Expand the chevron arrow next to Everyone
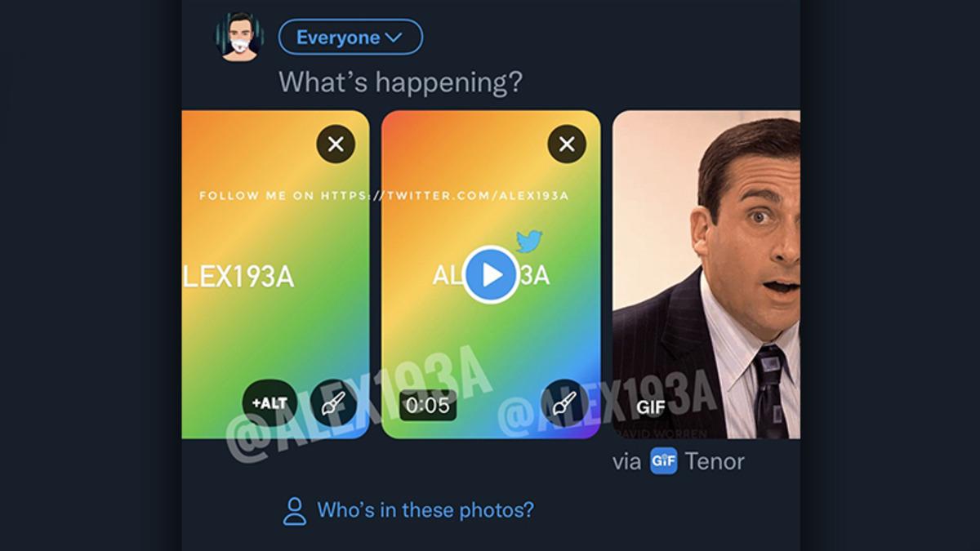The width and height of the screenshot is (980, 551). point(393,38)
